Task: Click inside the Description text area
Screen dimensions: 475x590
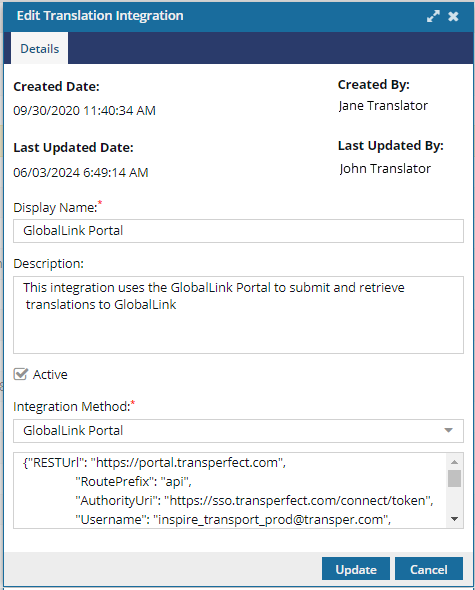Action: point(238,315)
